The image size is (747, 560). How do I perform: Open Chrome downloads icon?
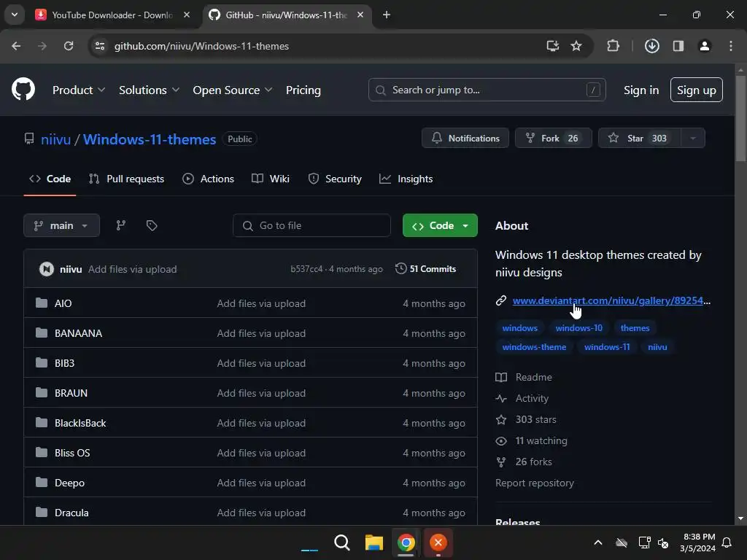click(x=651, y=46)
